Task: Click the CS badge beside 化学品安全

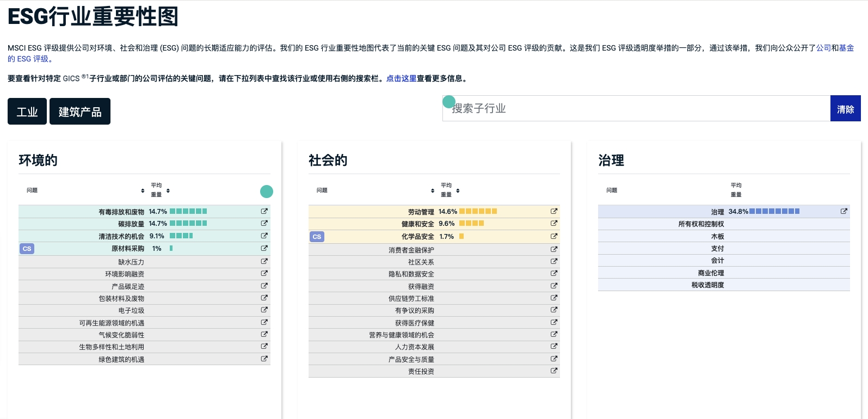Action: 317,237
